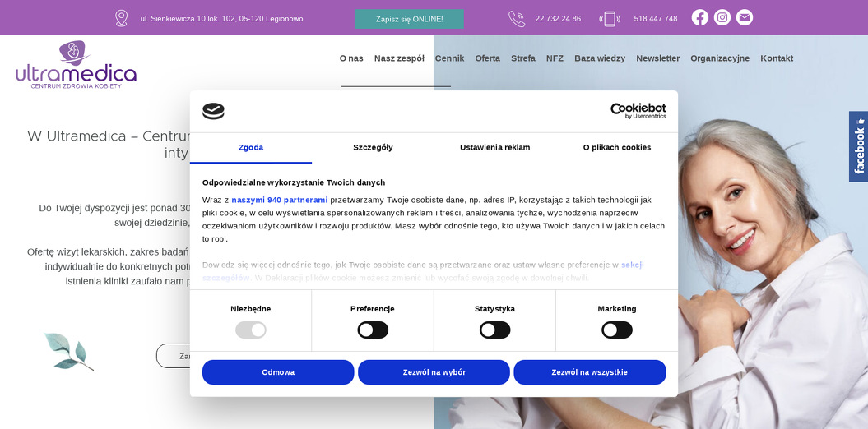
Task: Click the mobile phone icon
Action: coord(610,18)
